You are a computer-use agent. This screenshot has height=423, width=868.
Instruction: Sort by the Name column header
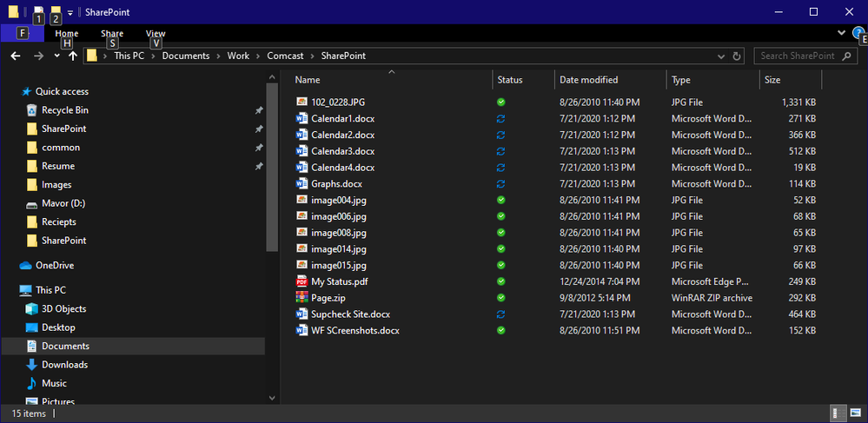pyautogui.click(x=391, y=80)
